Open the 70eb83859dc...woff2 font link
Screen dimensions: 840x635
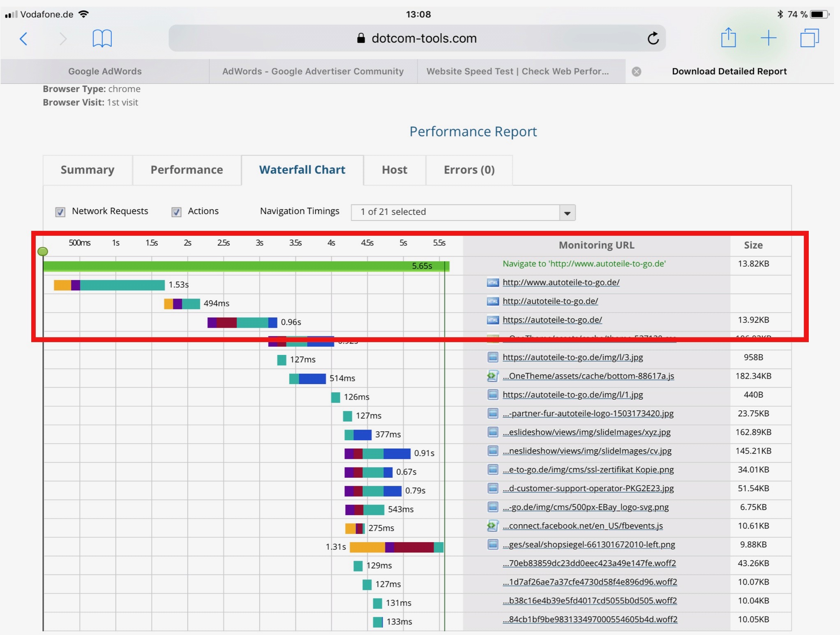(589, 563)
